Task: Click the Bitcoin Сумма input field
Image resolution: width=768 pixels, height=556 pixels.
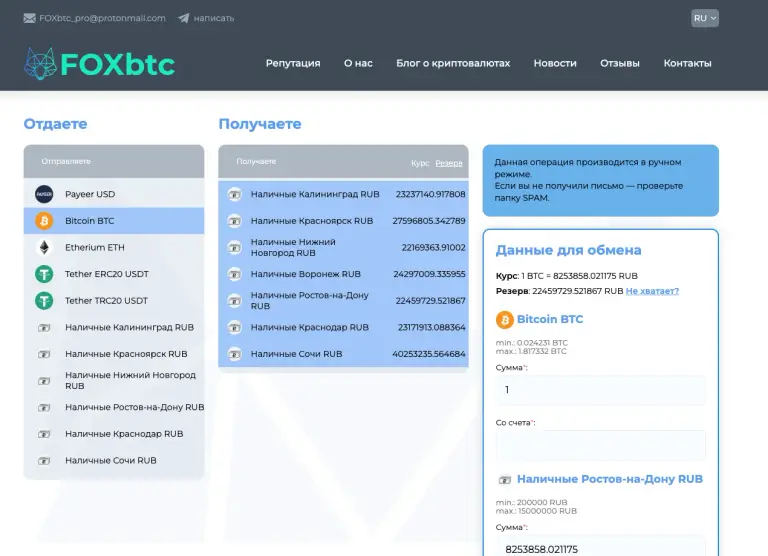Action: point(600,390)
